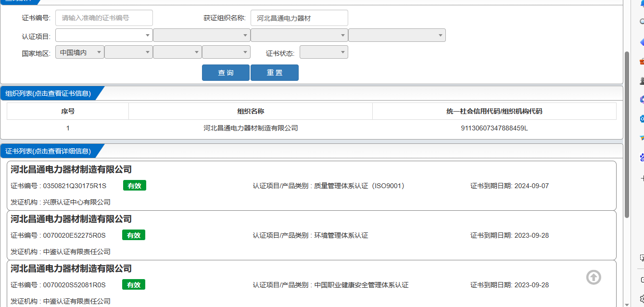Image resolution: width=644 pixels, height=307 pixels.
Task: Click the magnifier search icon in sidebar
Action: tap(642, 22)
